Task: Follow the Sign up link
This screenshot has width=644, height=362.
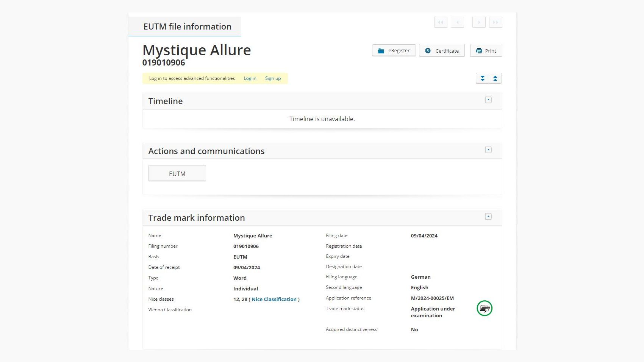Action: click(x=273, y=78)
